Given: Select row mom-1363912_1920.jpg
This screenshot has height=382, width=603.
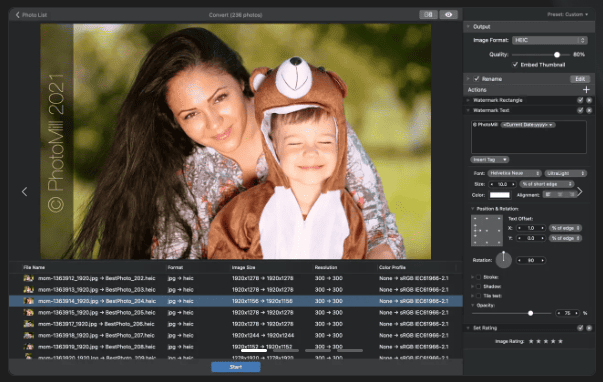Looking at the screenshot, I should tap(236, 278).
